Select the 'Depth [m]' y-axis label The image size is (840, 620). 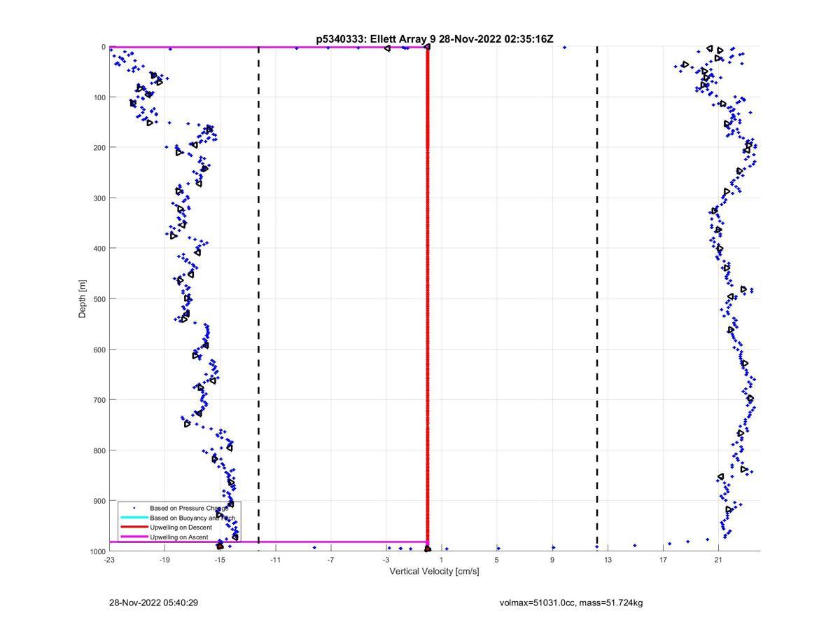(x=83, y=299)
